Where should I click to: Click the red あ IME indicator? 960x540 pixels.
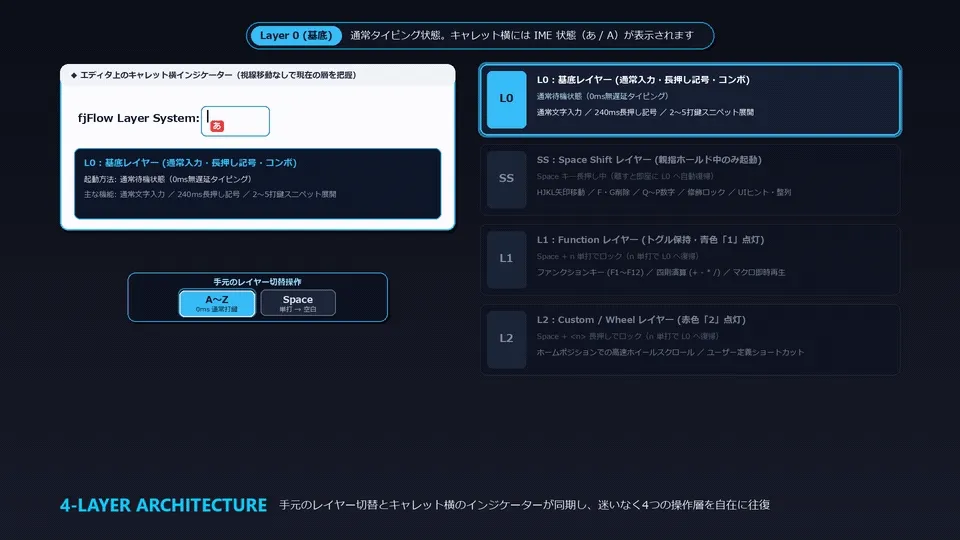click(217, 126)
